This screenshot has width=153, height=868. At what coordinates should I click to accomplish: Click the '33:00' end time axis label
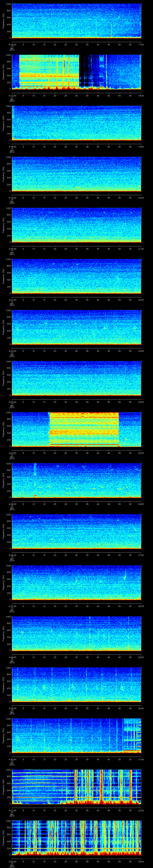(x=141, y=861)
